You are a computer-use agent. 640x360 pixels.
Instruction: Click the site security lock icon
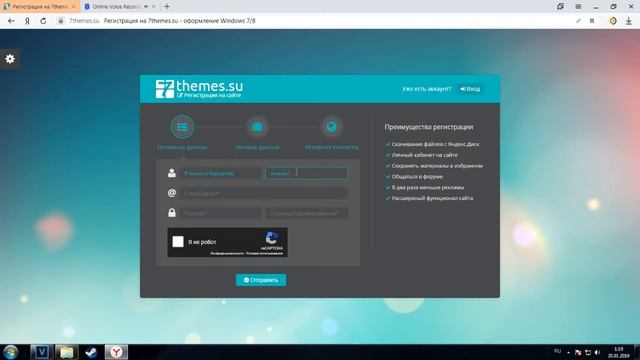pyautogui.click(x=60, y=21)
